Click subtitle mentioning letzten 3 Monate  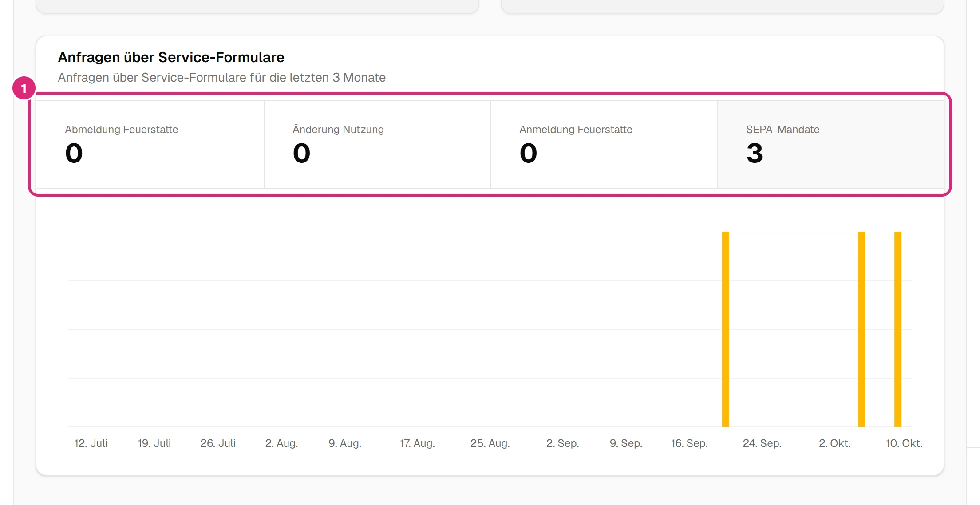point(221,77)
